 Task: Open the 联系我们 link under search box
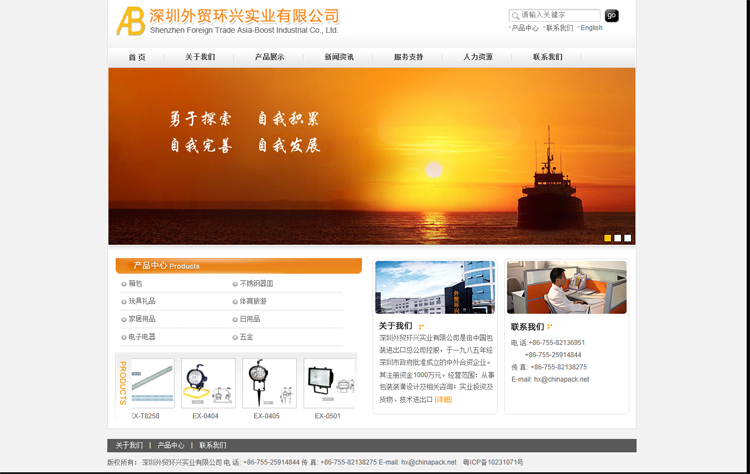pos(559,28)
